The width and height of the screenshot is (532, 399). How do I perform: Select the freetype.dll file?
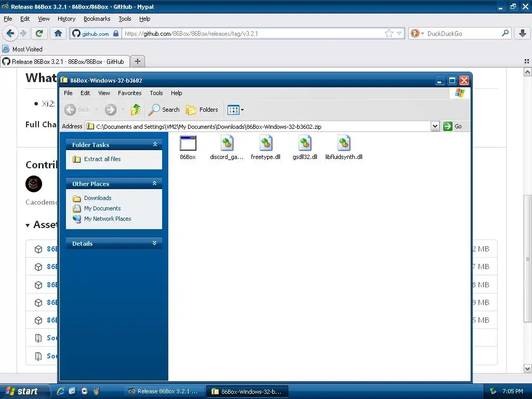(x=265, y=148)
